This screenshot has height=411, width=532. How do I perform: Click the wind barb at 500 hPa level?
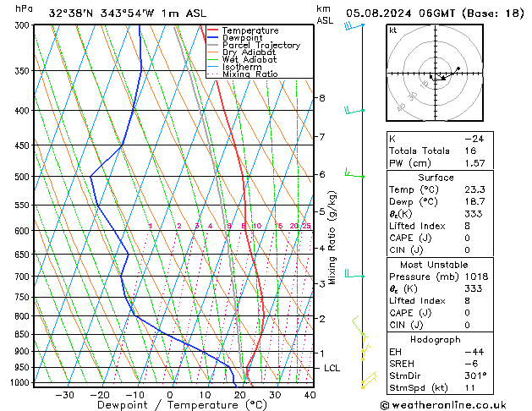click(x=355, y=176)
